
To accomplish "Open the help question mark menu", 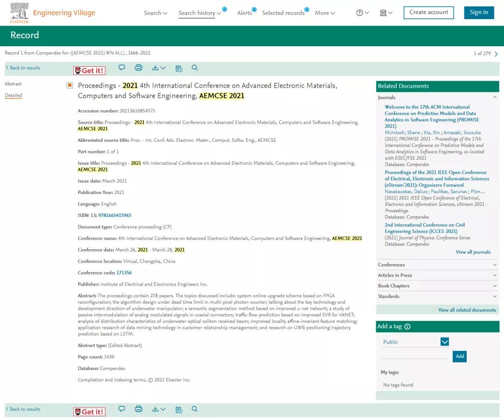I will pyautogui.click(x=362, y=13).
